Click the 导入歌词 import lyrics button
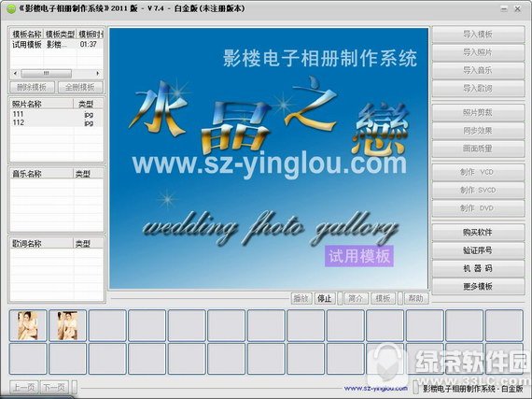This screenshot has height=399, width=532. coord(478,88)
